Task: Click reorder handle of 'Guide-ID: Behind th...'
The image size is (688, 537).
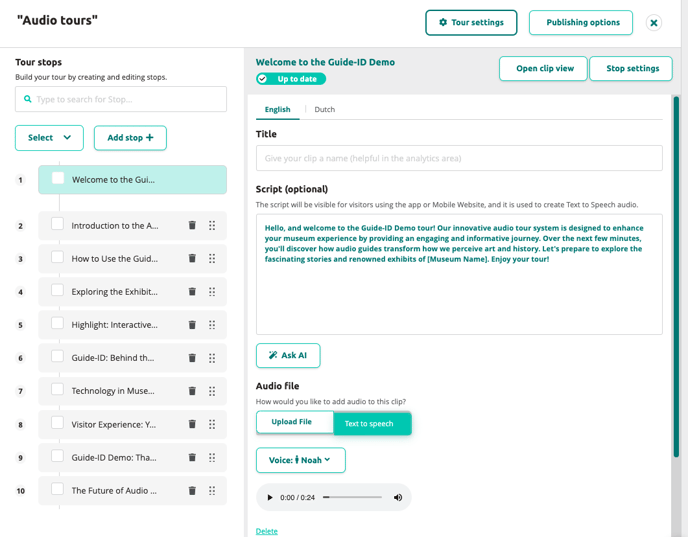Action: [212, 358]
